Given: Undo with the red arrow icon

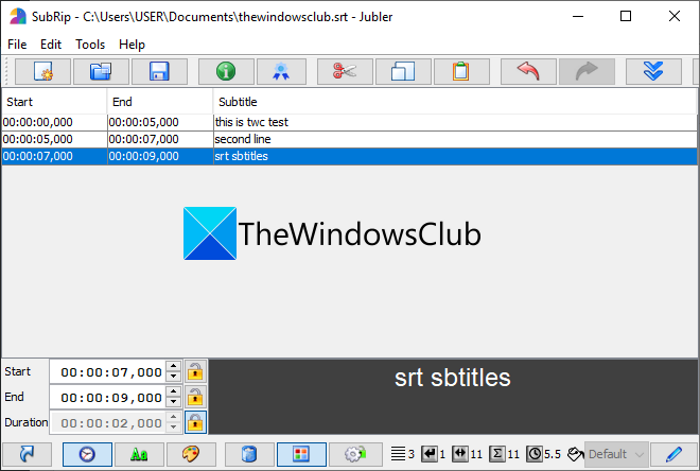Looking at the screenshot, I should [529, 71].
